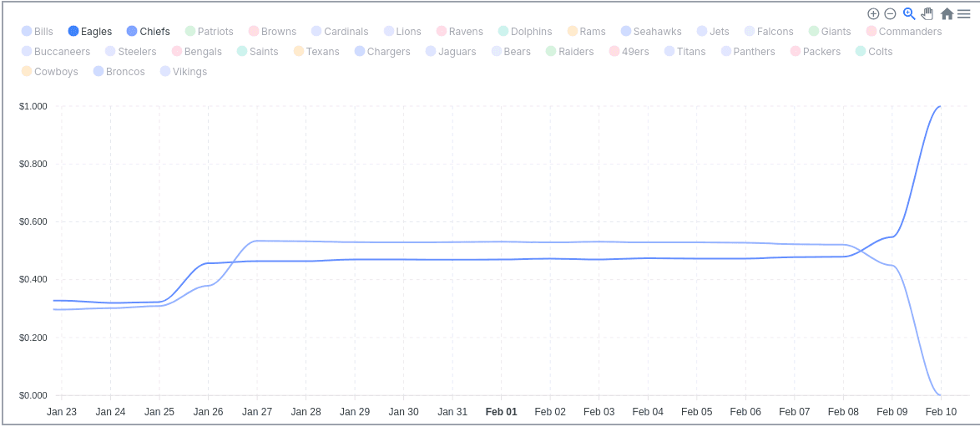980x427 pixels.
Task: Show the Falcons series
Action: (x=770, y=31)
